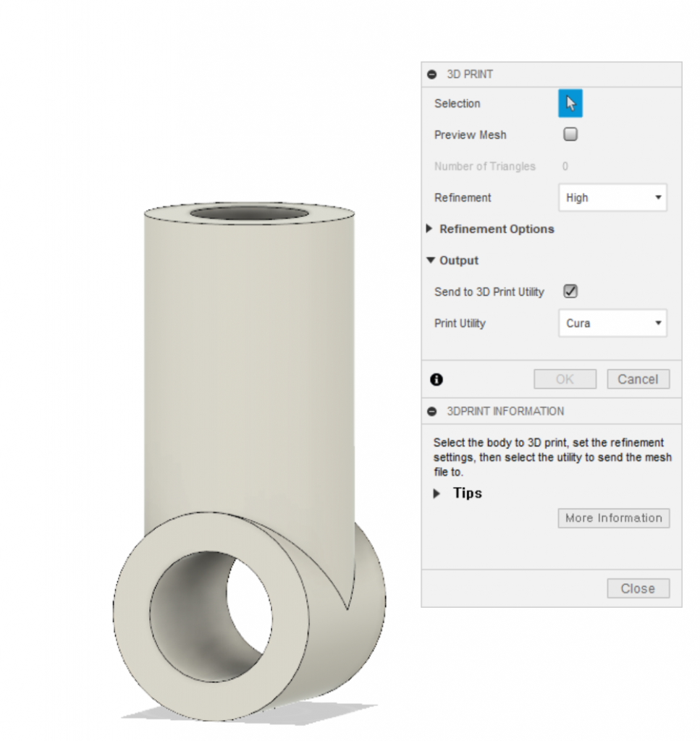Click the 3D PRINT panel title
Viewport: 700px width, 741px height.
470,75
